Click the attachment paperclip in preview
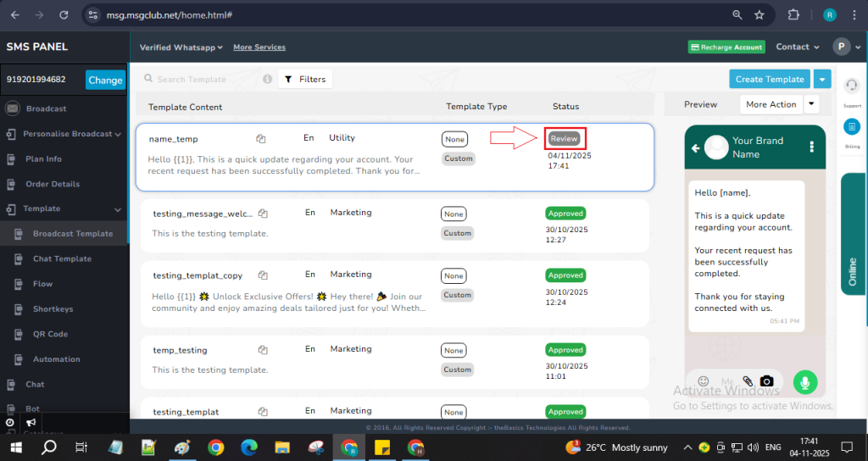This screenshot has width=868, height=461. click(x=747, y=382)
